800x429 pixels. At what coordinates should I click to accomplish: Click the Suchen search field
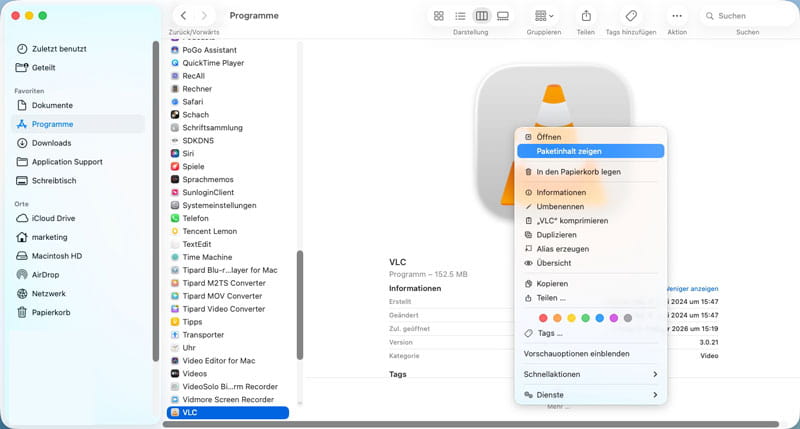coord(748,16)
